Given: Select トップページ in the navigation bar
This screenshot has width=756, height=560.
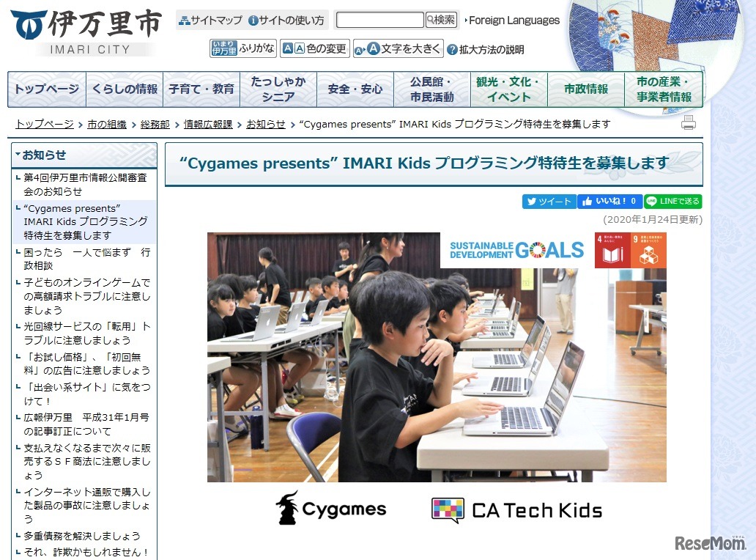Looking at the screenshot, I should click(45, 88).
